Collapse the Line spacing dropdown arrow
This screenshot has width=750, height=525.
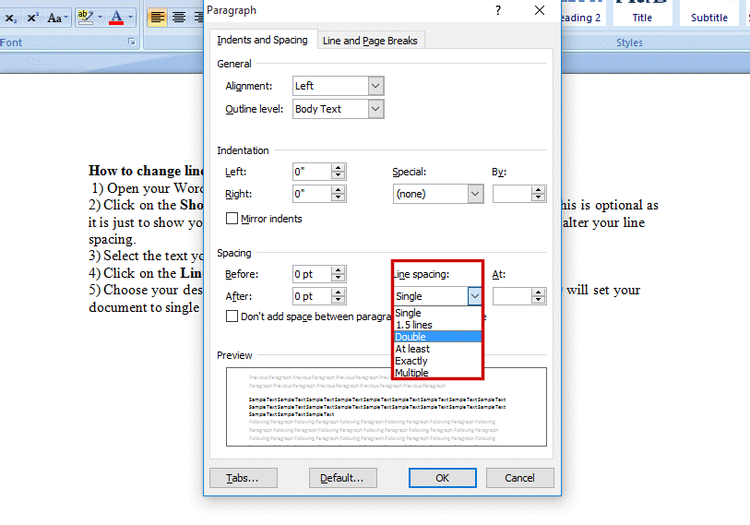coord(474,296)
